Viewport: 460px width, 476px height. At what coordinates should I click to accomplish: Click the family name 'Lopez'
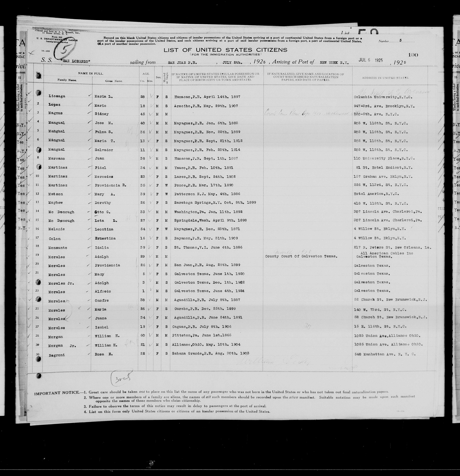(x=54, y=105)
